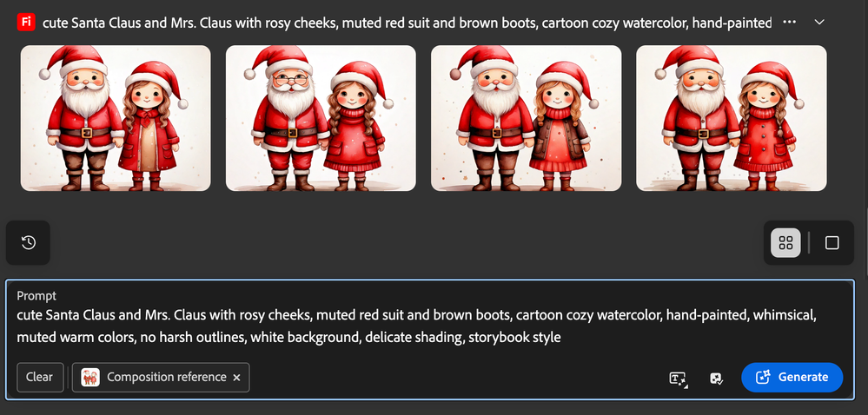Select the first Santa and Mrs. Claus image

pos(116,118)
